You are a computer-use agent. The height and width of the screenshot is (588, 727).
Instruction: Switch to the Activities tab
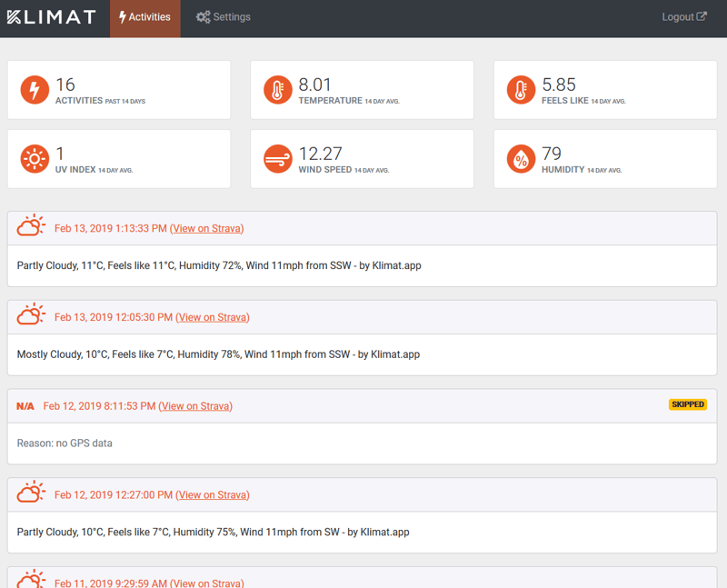(x=144, y=16)
